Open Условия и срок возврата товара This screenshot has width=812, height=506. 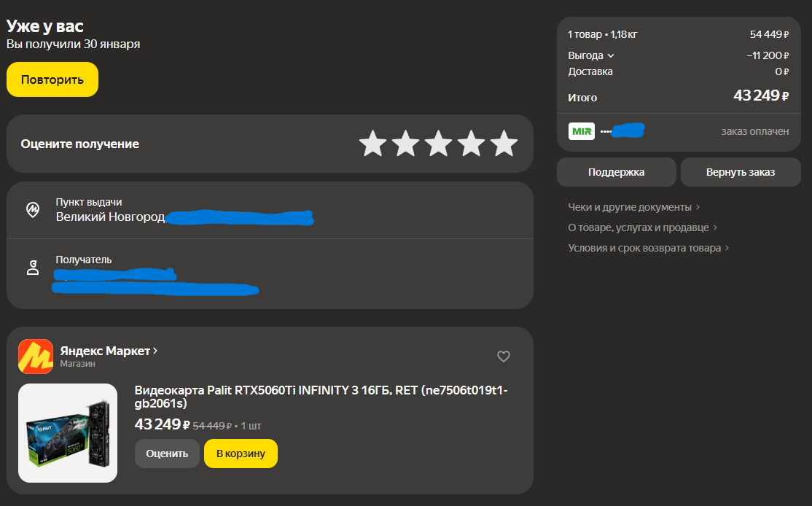(x=648, y=248)
